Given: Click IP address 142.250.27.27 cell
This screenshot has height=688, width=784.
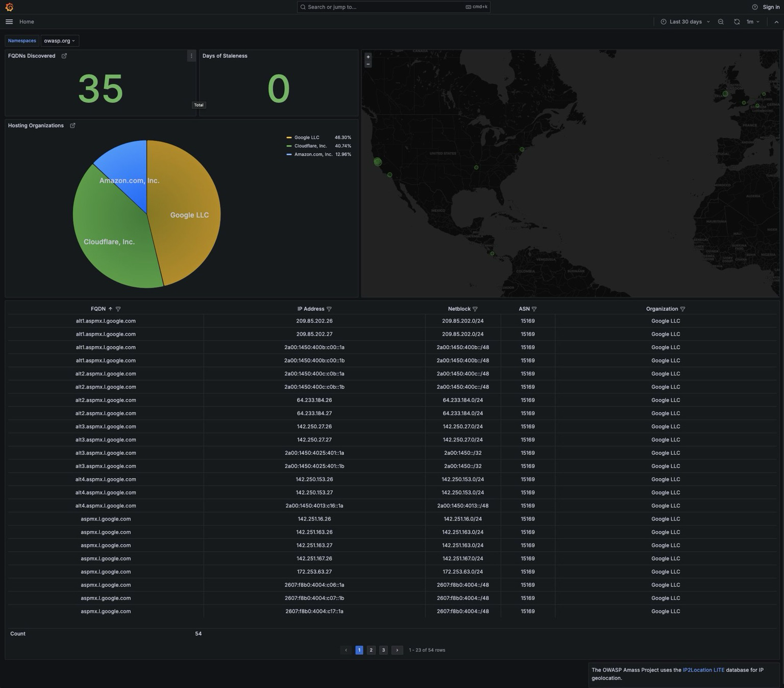Looking at the screenshot, I should point(314,440).
